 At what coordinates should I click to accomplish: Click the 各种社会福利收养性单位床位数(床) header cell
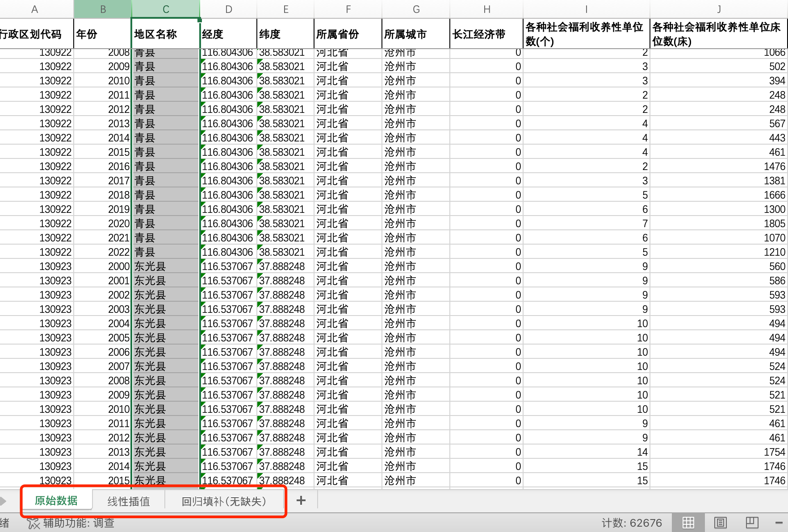pos(719,34)
